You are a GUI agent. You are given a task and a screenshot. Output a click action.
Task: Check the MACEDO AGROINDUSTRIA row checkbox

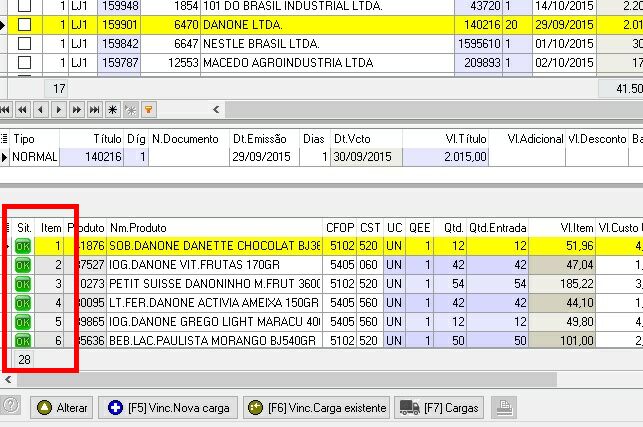25,63
